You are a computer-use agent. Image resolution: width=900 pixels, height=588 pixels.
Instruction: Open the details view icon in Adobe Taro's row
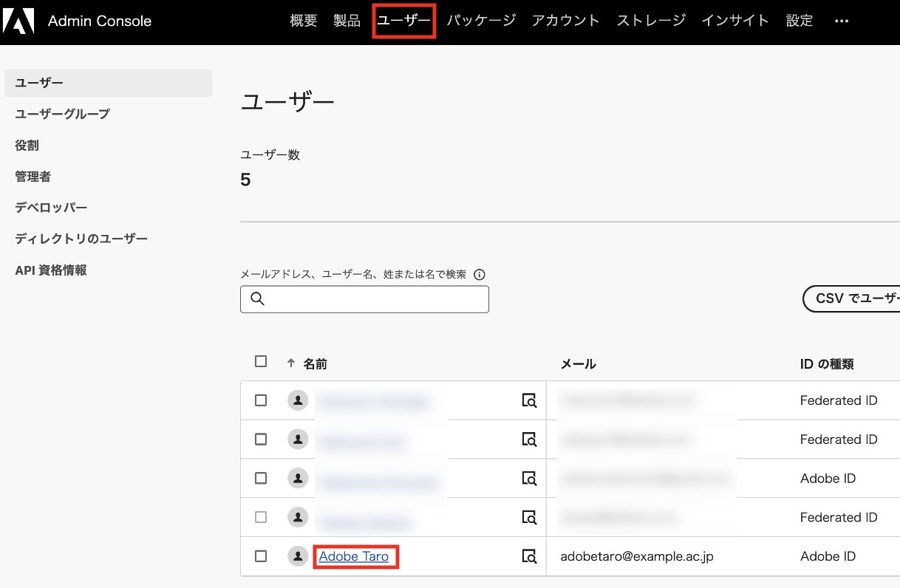(529, 556)
